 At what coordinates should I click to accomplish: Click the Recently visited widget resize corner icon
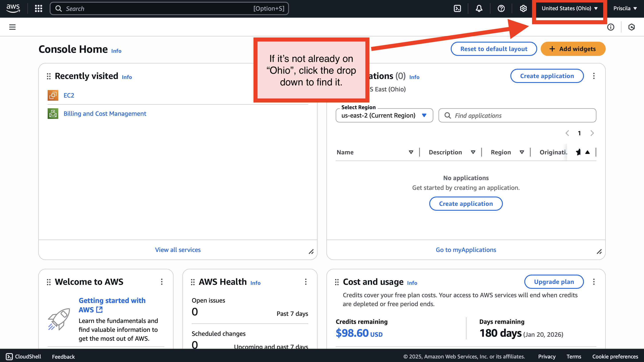point(311,252)
